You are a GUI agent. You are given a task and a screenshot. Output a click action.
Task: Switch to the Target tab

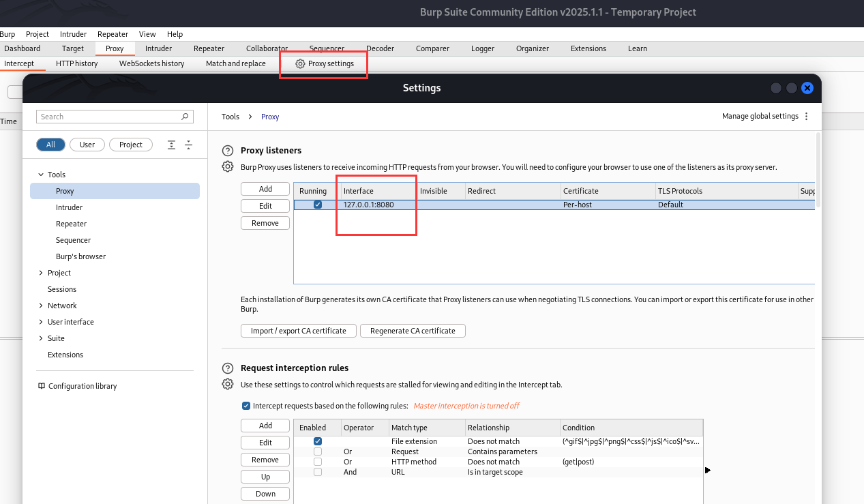(73, 48)
